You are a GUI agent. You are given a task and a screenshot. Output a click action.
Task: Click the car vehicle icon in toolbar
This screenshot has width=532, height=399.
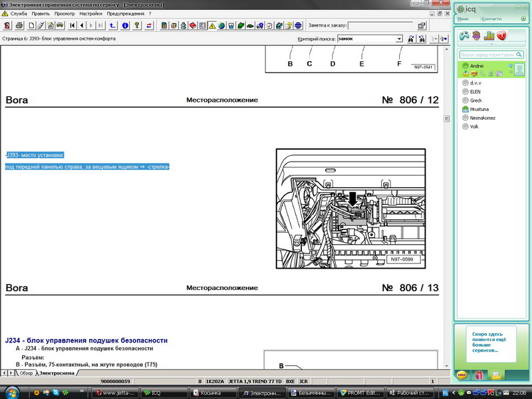(x=60, y=25)
